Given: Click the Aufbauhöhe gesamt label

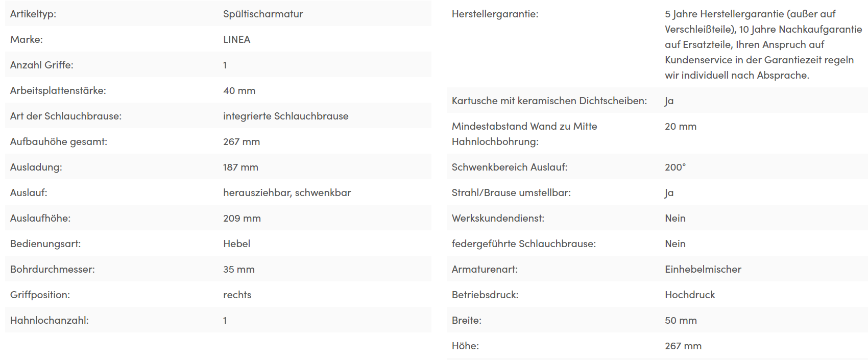Looking at the screenshot, I should (58, 141).
